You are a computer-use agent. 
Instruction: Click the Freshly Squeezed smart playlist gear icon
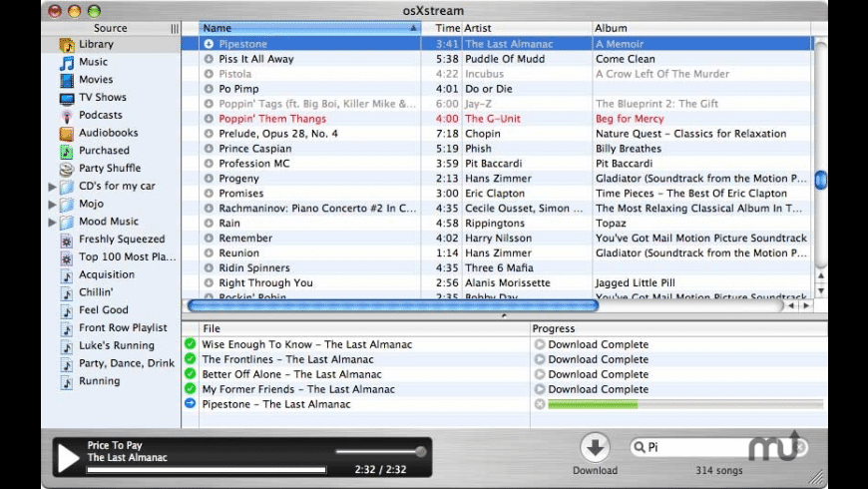coord(67,240)
